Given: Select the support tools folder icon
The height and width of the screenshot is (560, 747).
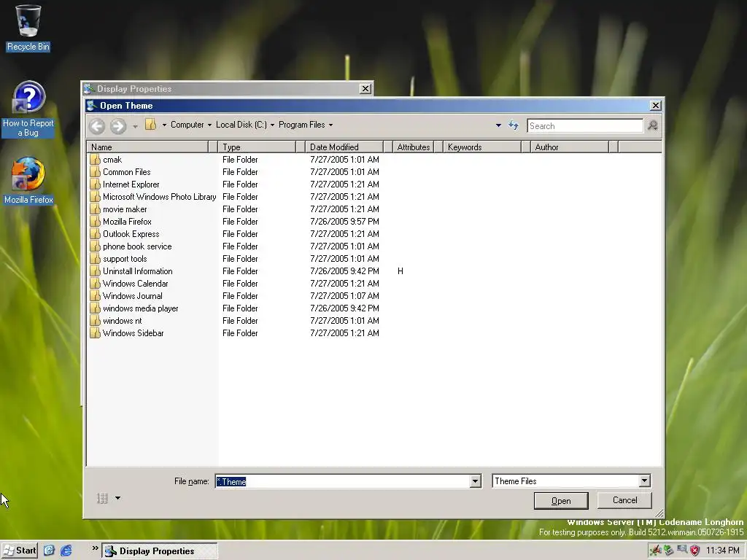Looking at the screenshot, I should [x=96, y=259].
